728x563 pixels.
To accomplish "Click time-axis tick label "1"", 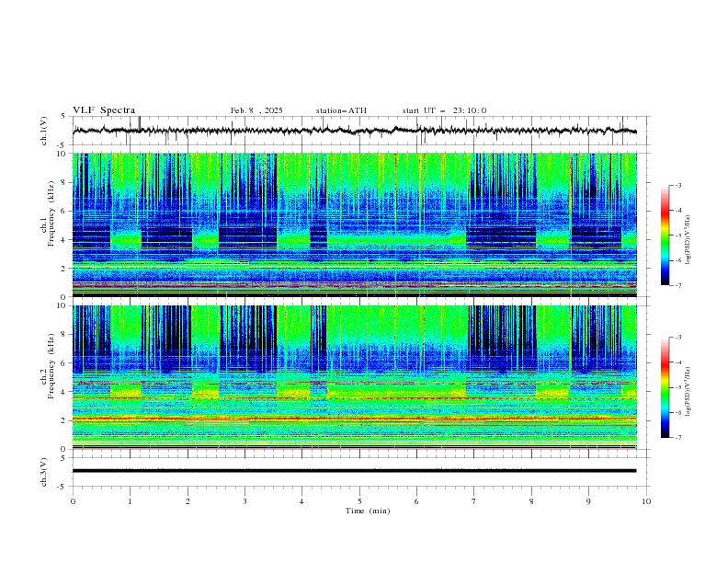I will pyautogui.click(x=130, y=501).
